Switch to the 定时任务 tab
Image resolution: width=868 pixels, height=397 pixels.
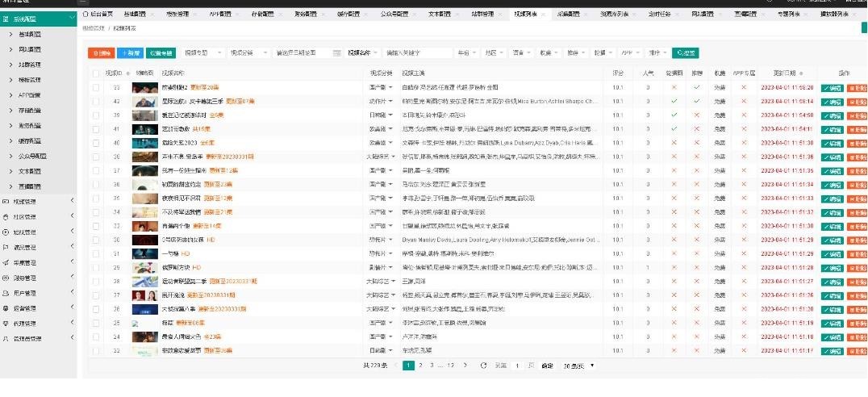point(659,14)
